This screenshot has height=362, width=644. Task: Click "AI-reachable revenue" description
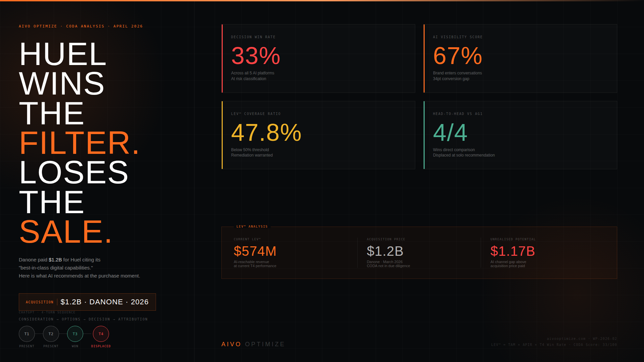coord(251,262)
